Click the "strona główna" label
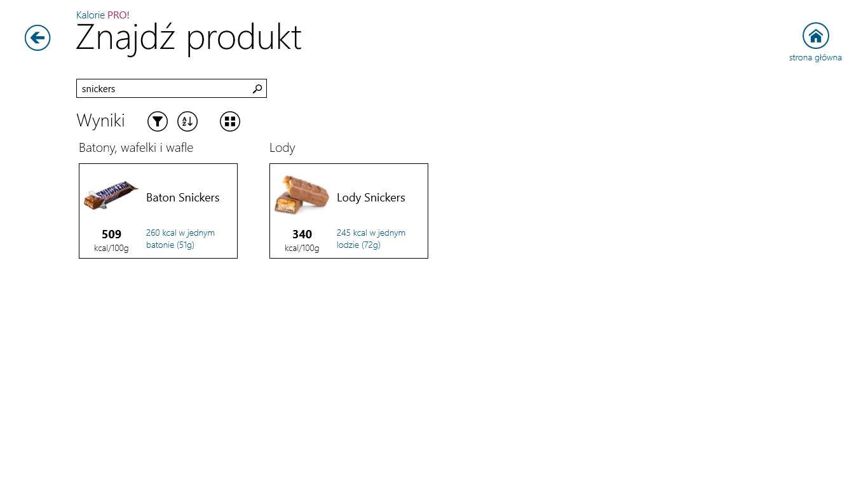 click(x=815, y=58)
